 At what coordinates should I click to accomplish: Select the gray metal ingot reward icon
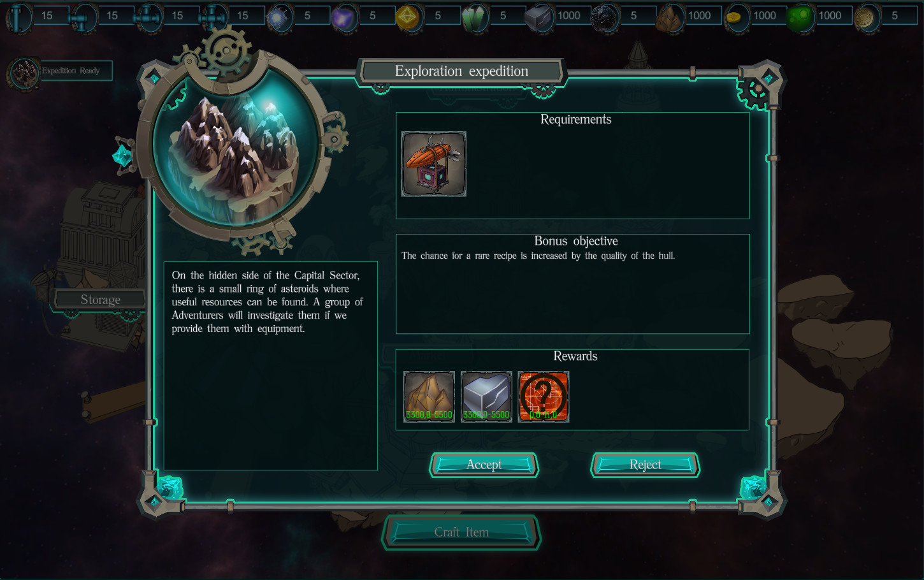486,396
